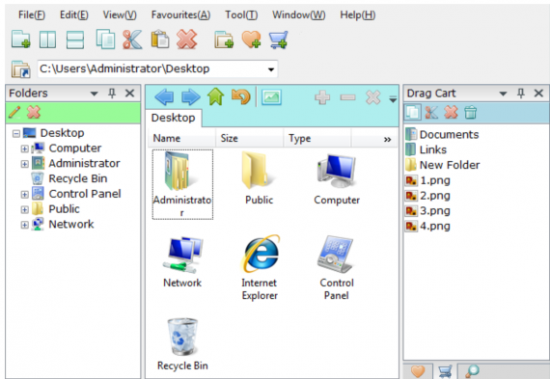Viewport: 550px width, 379px height.
Task: Pin the Drag Cart panel
Action: click(x=521, y=93)
